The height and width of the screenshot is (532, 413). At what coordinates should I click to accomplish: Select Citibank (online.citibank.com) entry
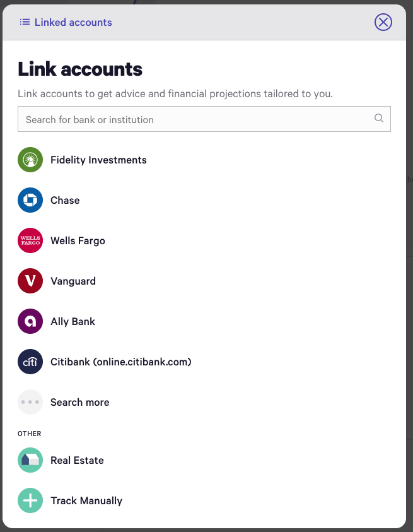[x=121, y=362]
